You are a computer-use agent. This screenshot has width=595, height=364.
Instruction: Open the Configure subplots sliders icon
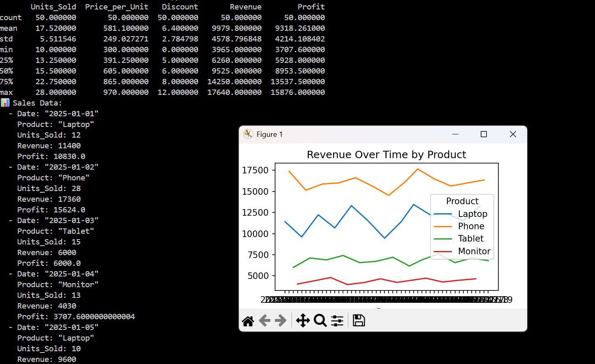[337, 320]
